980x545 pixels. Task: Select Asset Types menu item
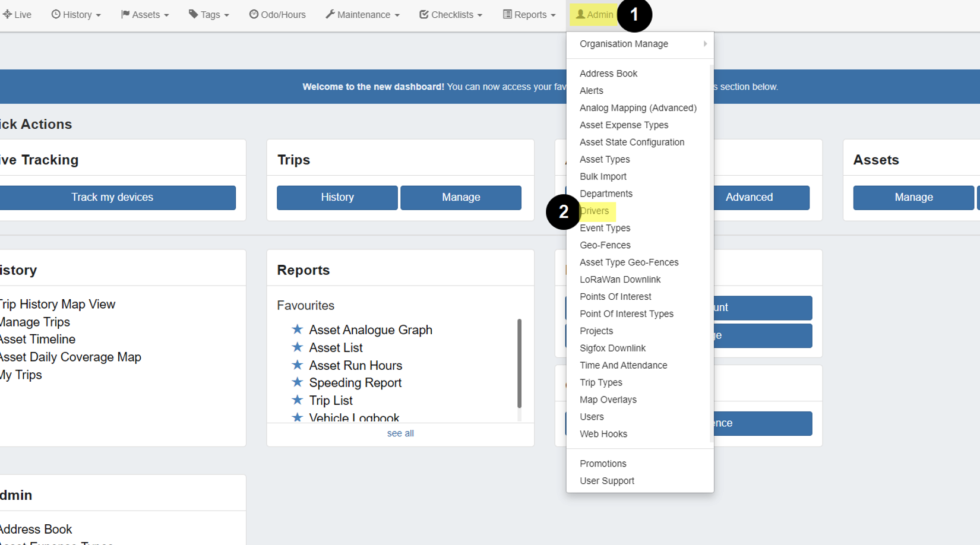(x=605, y=160)
